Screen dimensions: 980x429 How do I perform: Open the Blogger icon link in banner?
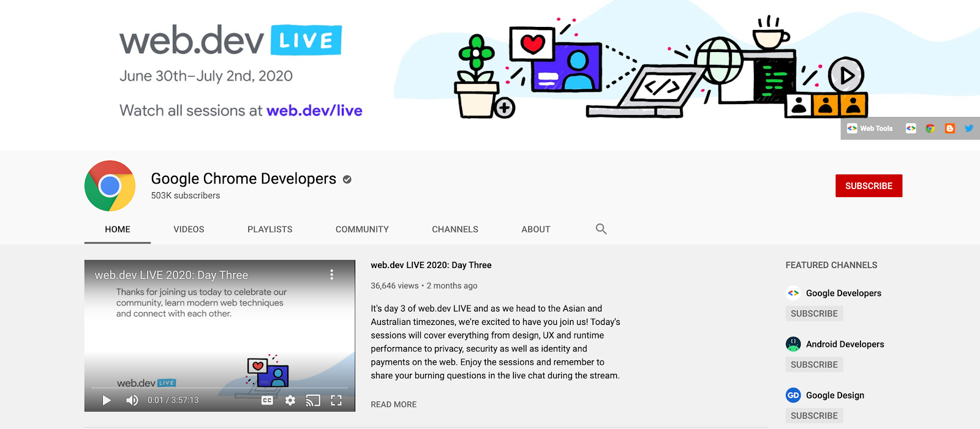(x=950, y=129)
